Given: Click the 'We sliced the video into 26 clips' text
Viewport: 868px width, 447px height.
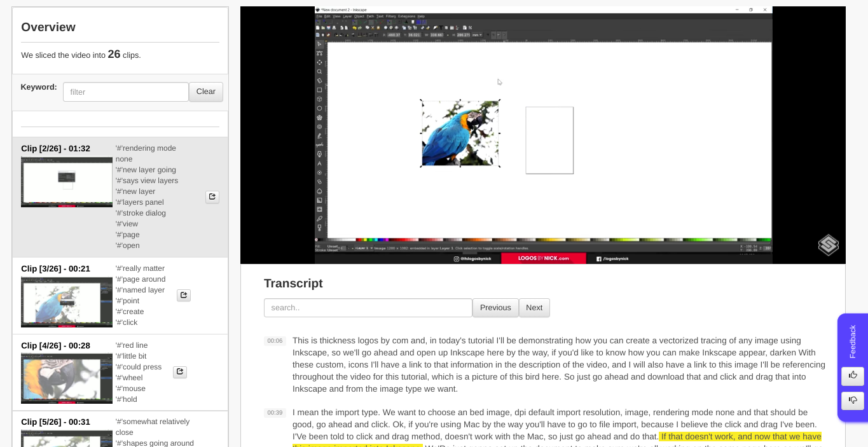Looking at the screenshot, I should click(x=81, y=55).
